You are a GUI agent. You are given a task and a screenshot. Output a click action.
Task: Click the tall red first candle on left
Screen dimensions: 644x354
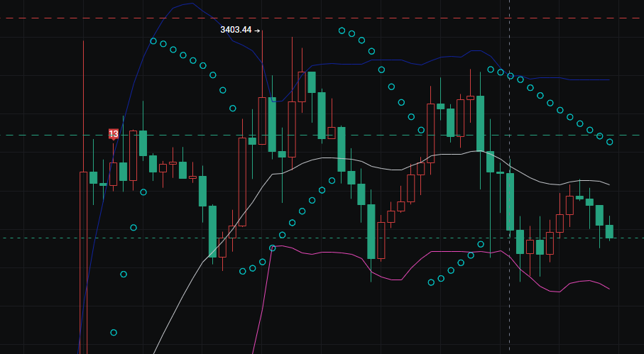(x=83, y=262)
